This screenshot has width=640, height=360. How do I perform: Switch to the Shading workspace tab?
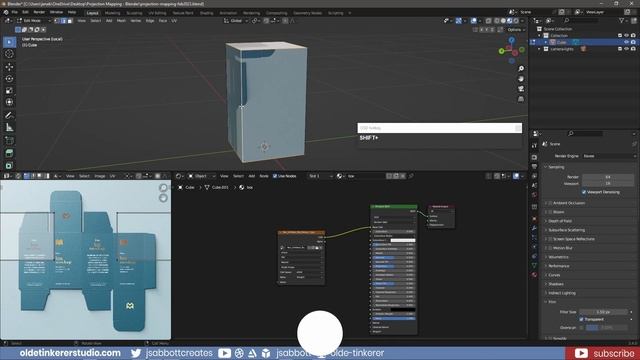[x=207, y=13]
